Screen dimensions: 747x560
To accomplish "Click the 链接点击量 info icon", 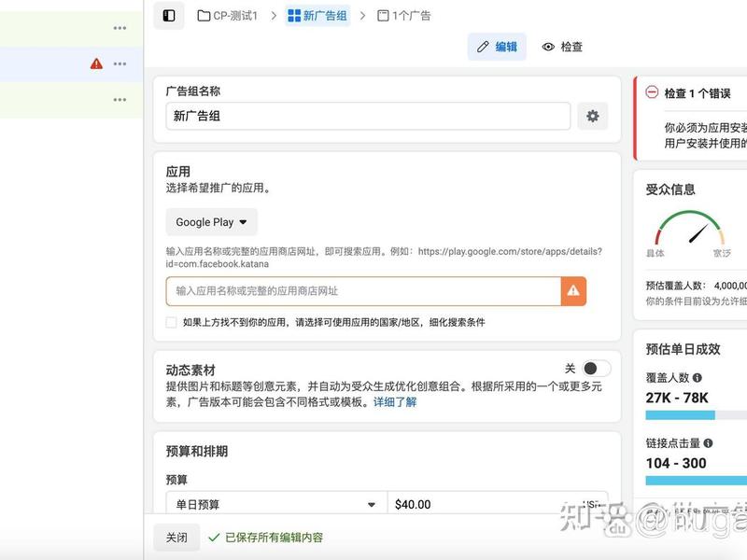I will 708,443.
